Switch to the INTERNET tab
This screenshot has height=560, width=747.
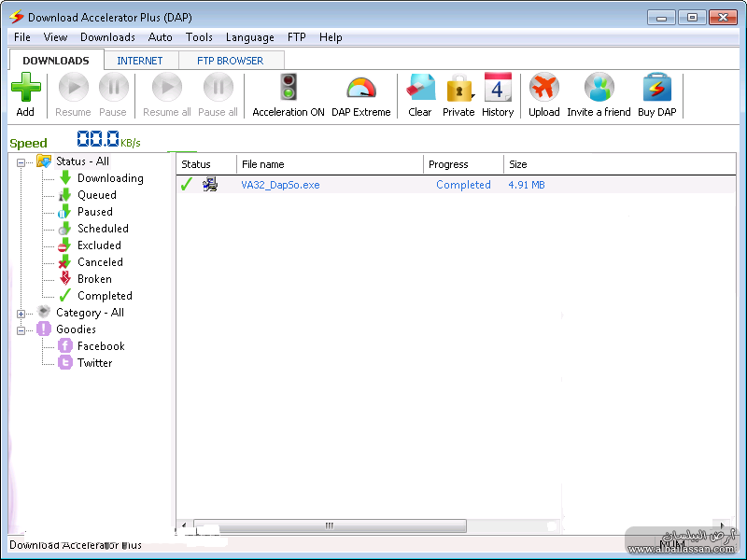[140, 61]
